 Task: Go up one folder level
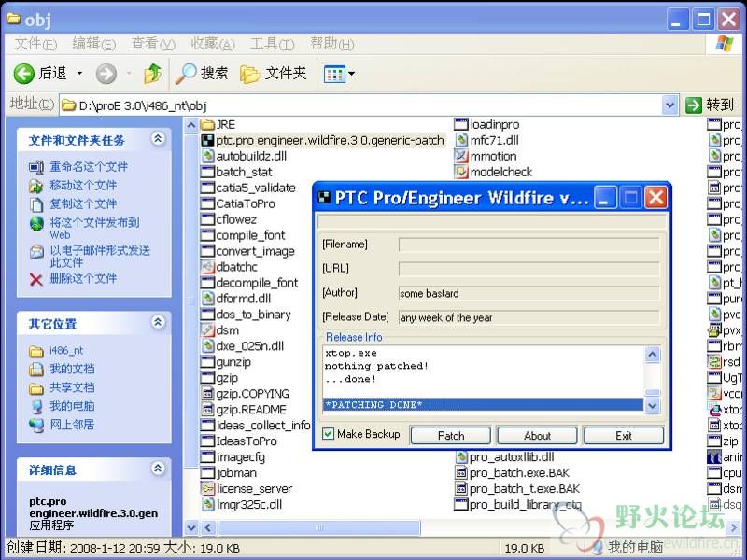coord(152,74)
